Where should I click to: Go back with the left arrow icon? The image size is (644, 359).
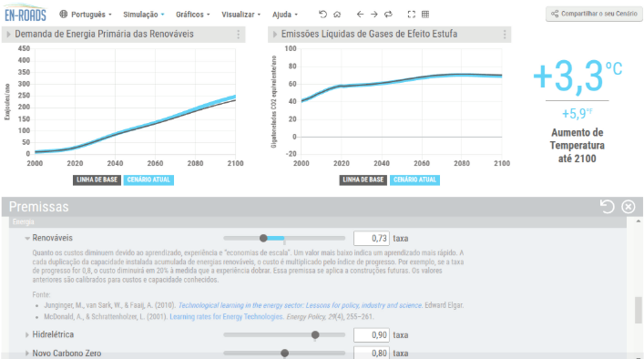(360, 15)
